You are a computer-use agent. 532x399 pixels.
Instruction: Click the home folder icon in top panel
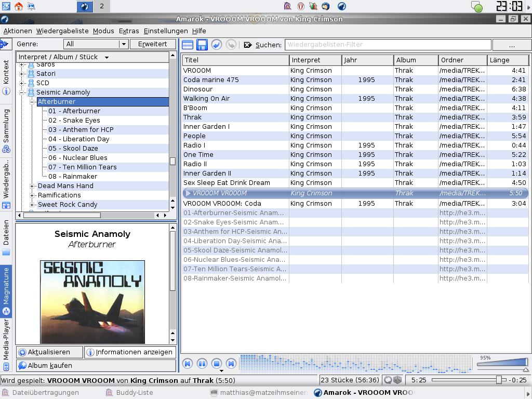pos(18,6)
